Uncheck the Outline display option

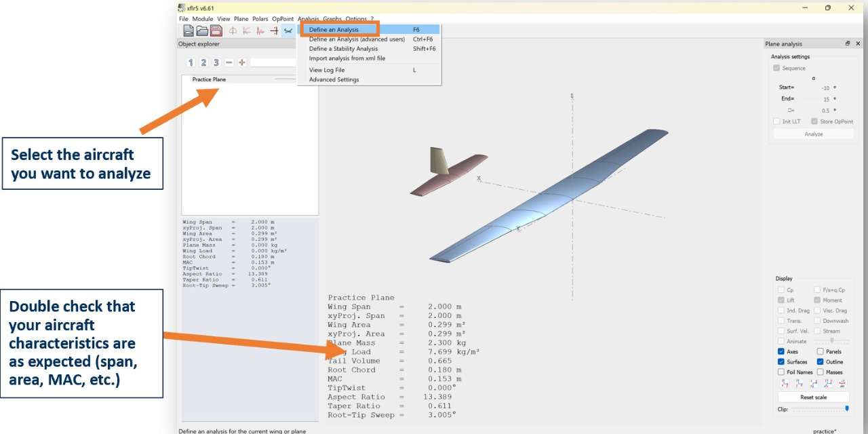click(820, 362)
